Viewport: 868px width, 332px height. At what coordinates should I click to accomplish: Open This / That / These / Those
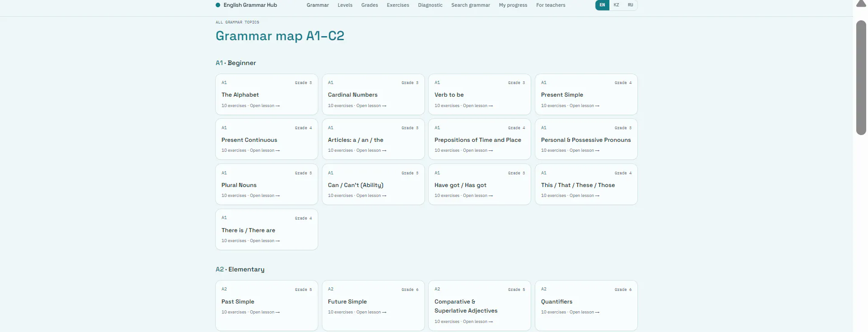(586, 184)
